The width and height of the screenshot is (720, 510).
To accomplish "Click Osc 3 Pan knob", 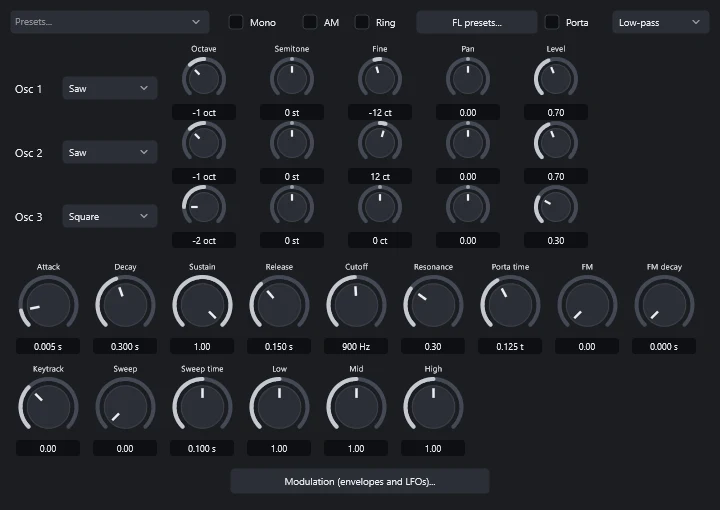I will click(468, 207).
